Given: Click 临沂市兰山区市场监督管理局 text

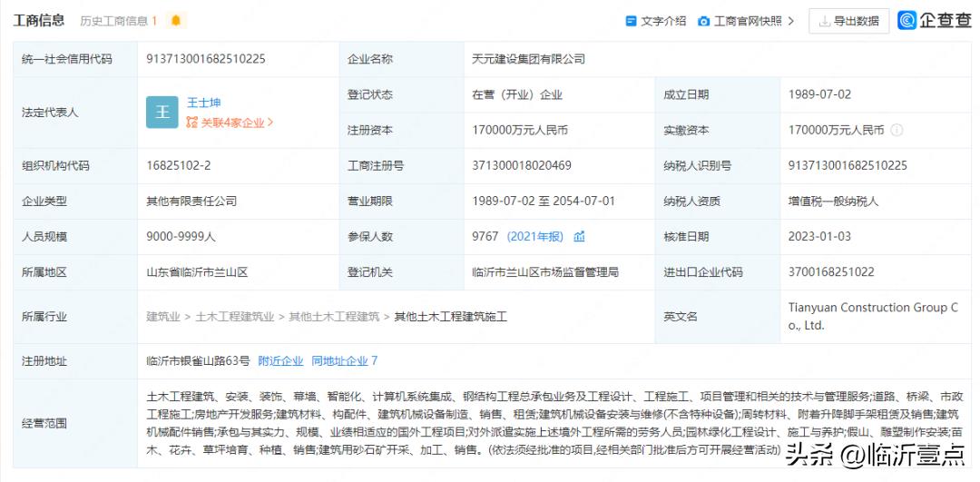Looking at the screenshot, I should [545, 272].
